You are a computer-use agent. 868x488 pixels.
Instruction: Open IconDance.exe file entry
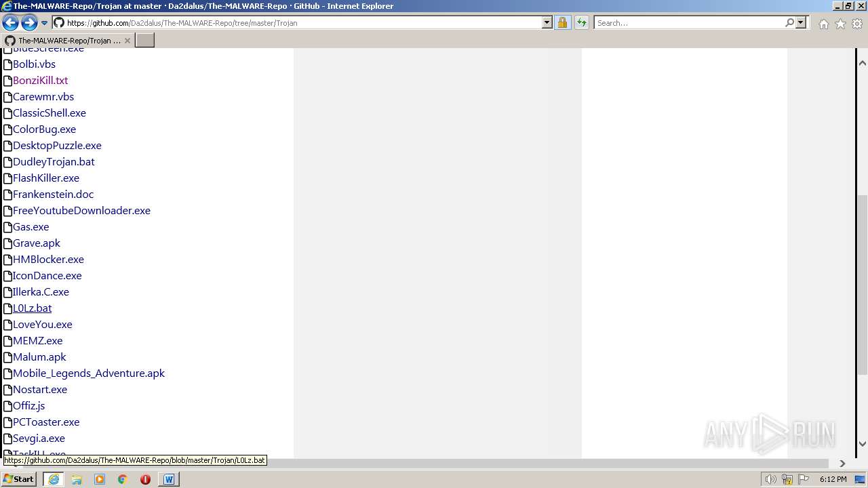(47, 275)
